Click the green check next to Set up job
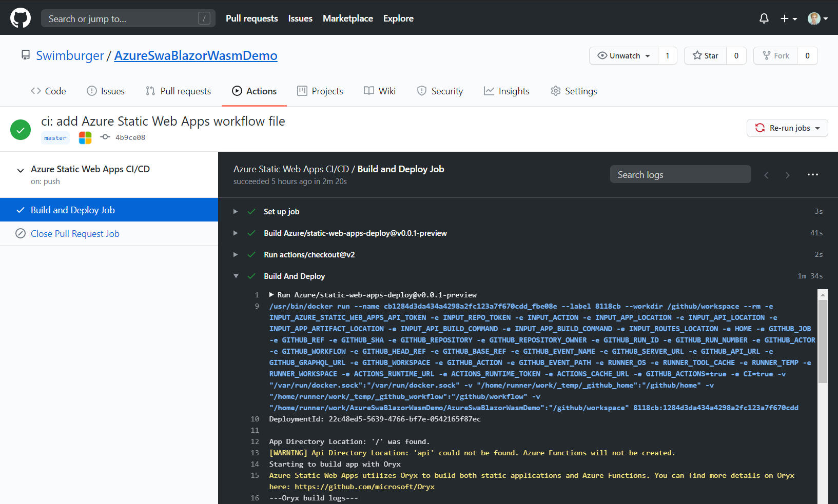 [251, 211]
